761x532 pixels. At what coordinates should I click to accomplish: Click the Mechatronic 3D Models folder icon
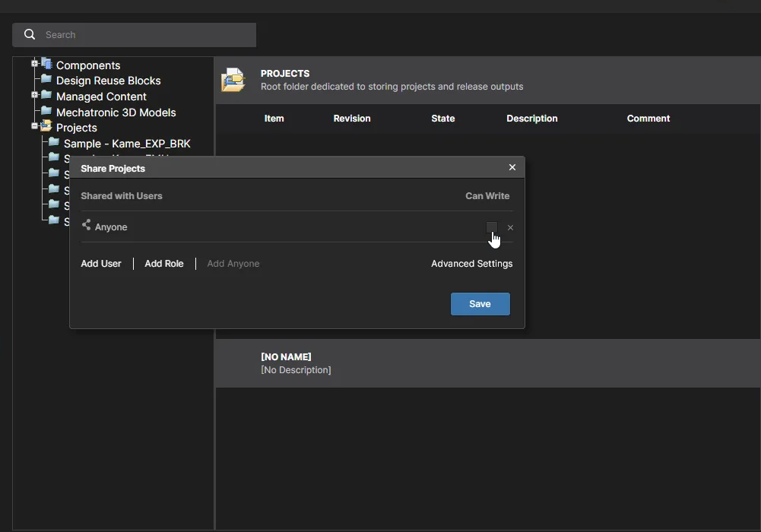[x=46, y=111]
